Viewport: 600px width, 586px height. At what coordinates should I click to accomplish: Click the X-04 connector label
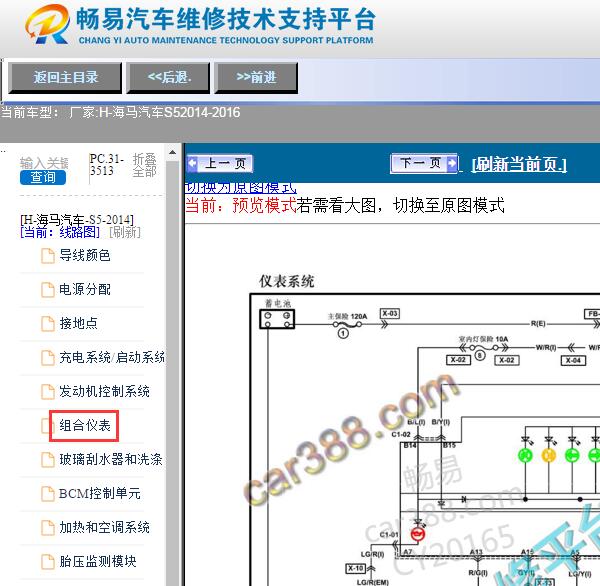(573, 361)
